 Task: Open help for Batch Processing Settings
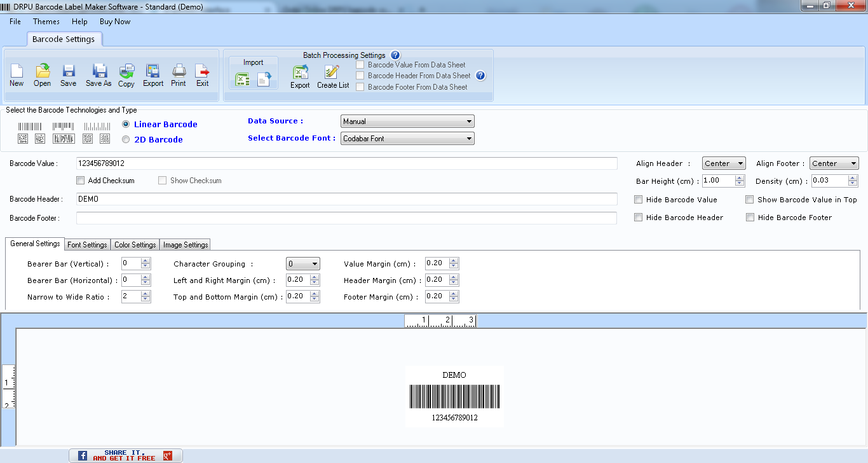(395, 55)
